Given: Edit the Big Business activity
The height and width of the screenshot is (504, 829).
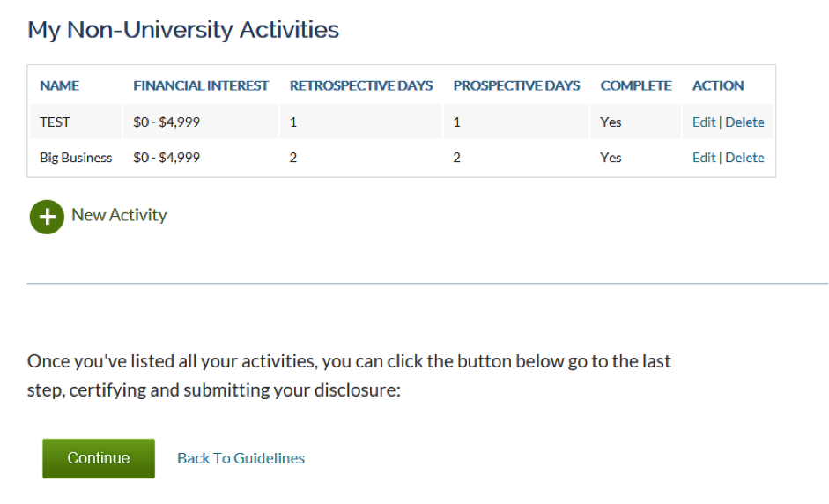Looking at the screenshot, I should click(704, 158).
